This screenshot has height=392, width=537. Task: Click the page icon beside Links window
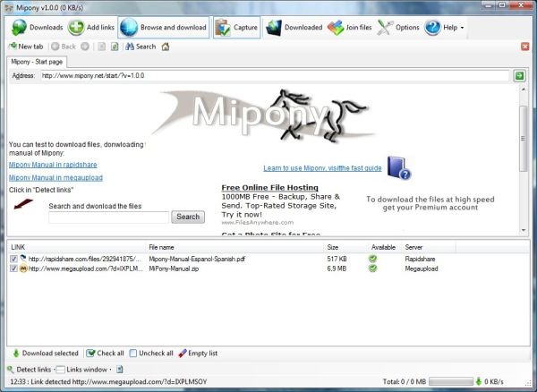(x=120, y=370)
